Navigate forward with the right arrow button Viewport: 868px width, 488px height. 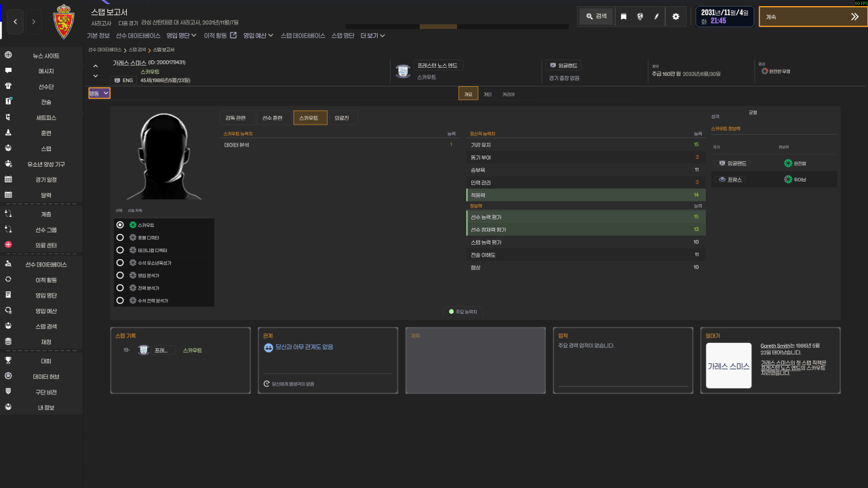pos(33,22)
